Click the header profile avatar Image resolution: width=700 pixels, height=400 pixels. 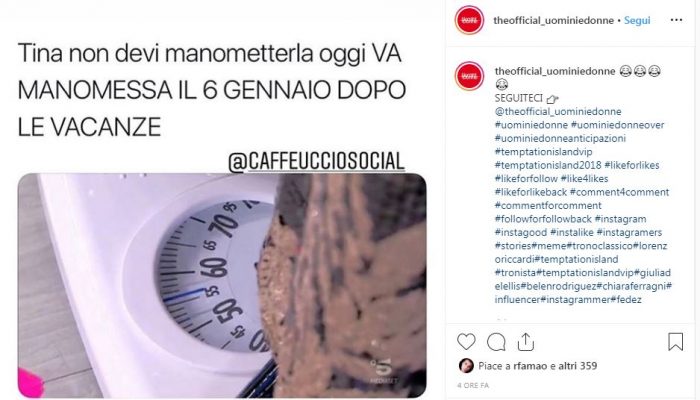point(469,20)
